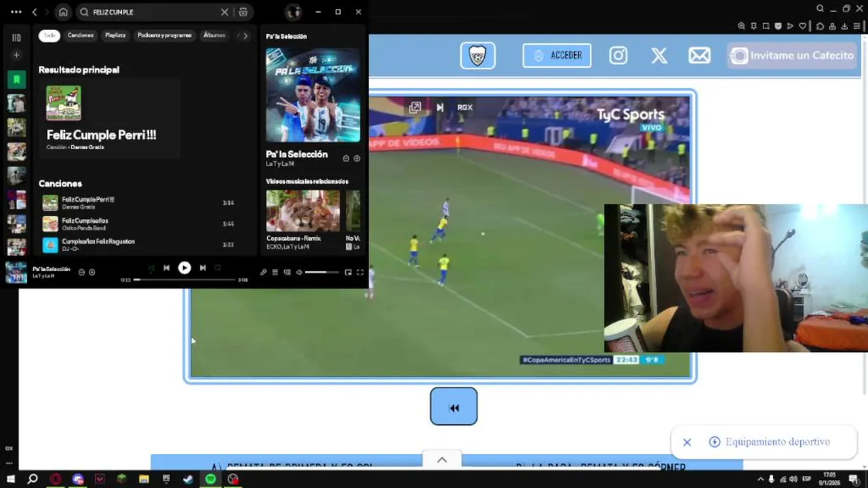The height and width of the screenshot is (488, 868).
Task: Click the shield logo on website
Action: (477, 56)
